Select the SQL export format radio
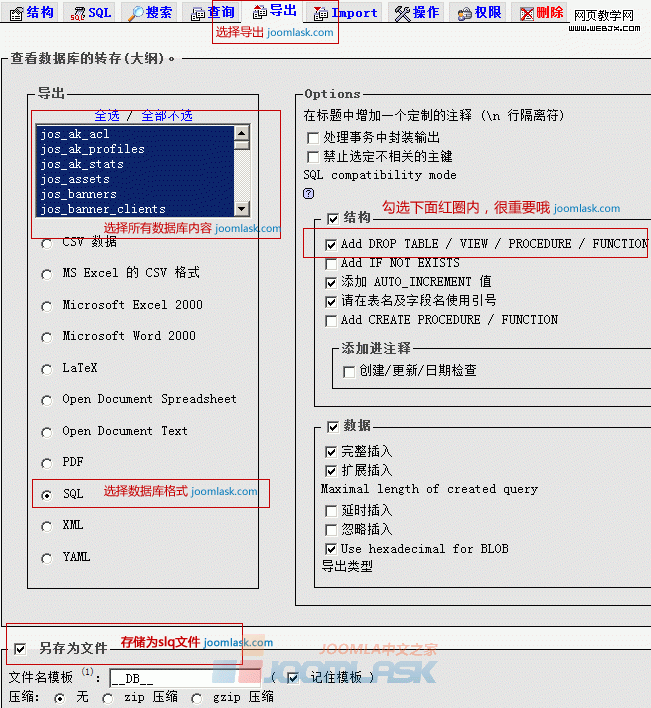The width and height of the screenshot is (651, 708). coord(46,495)
